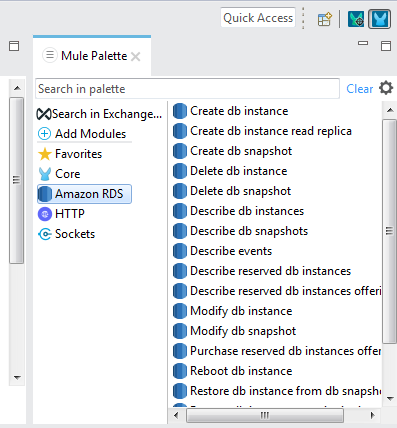Viewport: 397px width, 428px height.
Task: Open the Quick Access search box
Action: (258, 18)
